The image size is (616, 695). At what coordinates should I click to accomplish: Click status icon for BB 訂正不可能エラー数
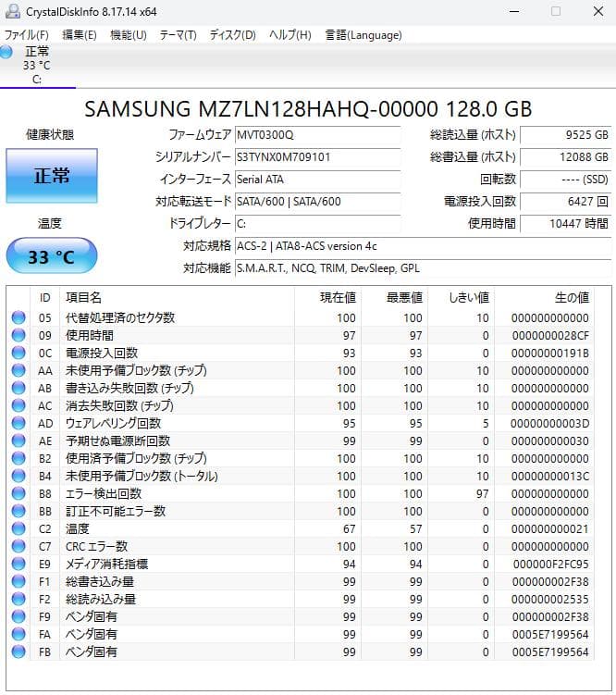coord(18,511)
